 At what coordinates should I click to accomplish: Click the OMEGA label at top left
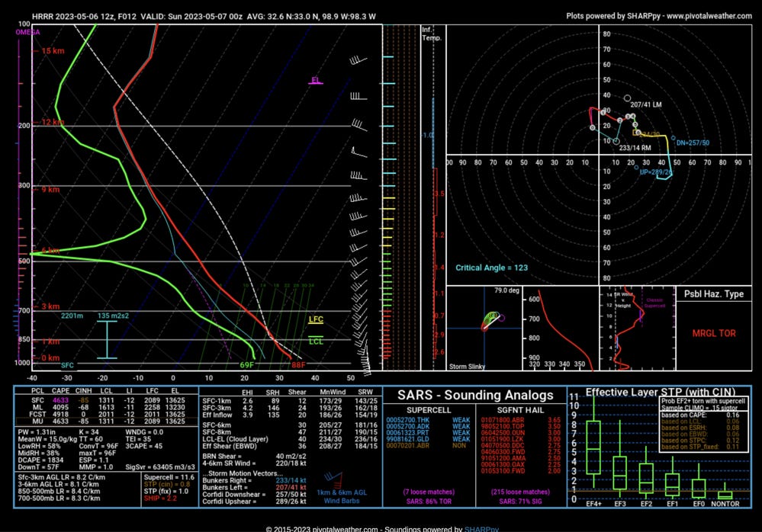tap(27, 32)
